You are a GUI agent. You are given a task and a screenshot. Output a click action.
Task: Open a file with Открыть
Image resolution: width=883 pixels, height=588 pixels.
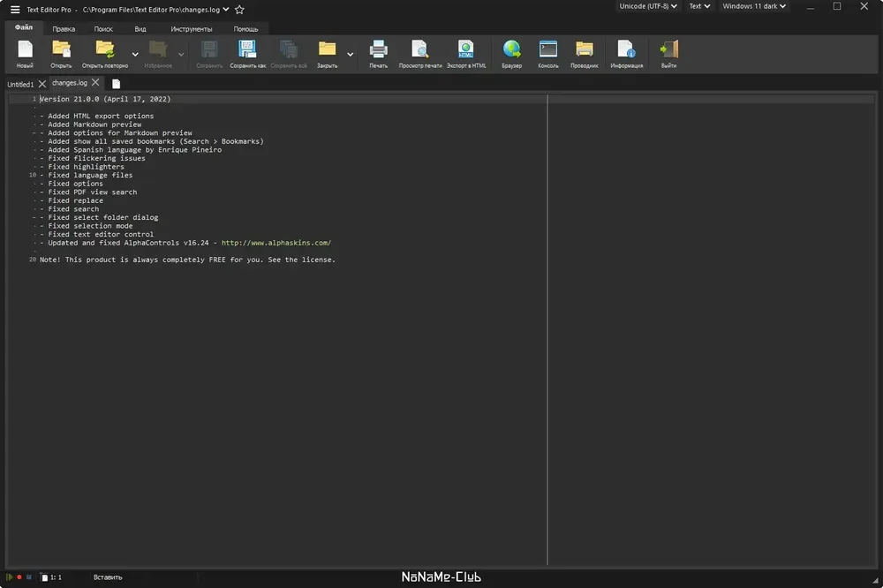61,54
